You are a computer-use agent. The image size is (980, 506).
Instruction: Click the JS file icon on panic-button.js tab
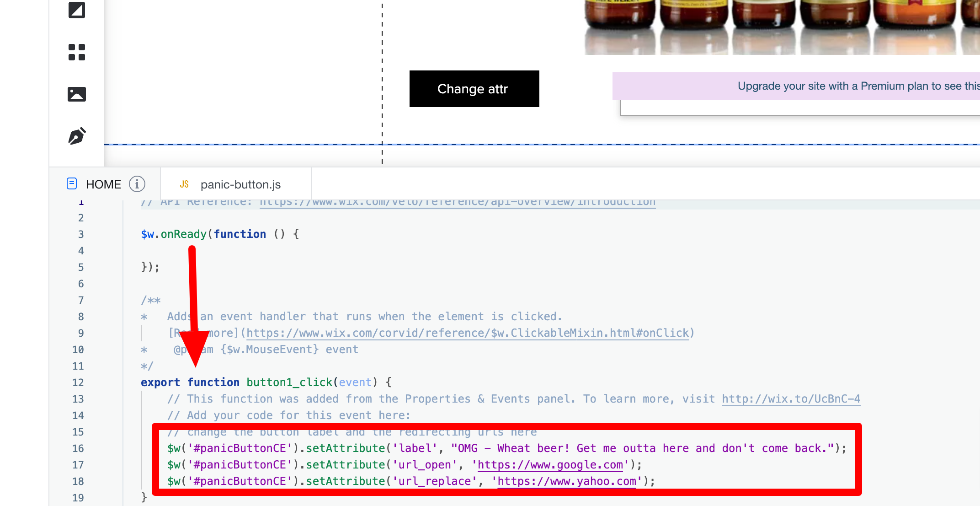coord(184,184)
